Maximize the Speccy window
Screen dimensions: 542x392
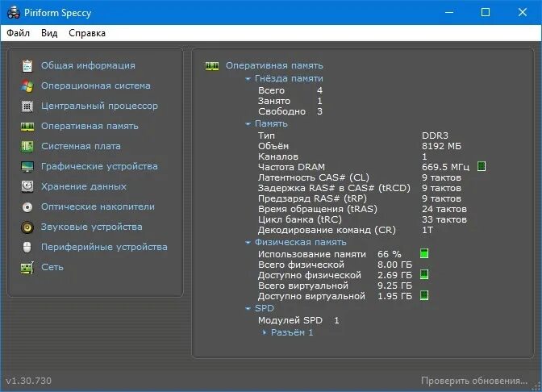click(486, 12)
